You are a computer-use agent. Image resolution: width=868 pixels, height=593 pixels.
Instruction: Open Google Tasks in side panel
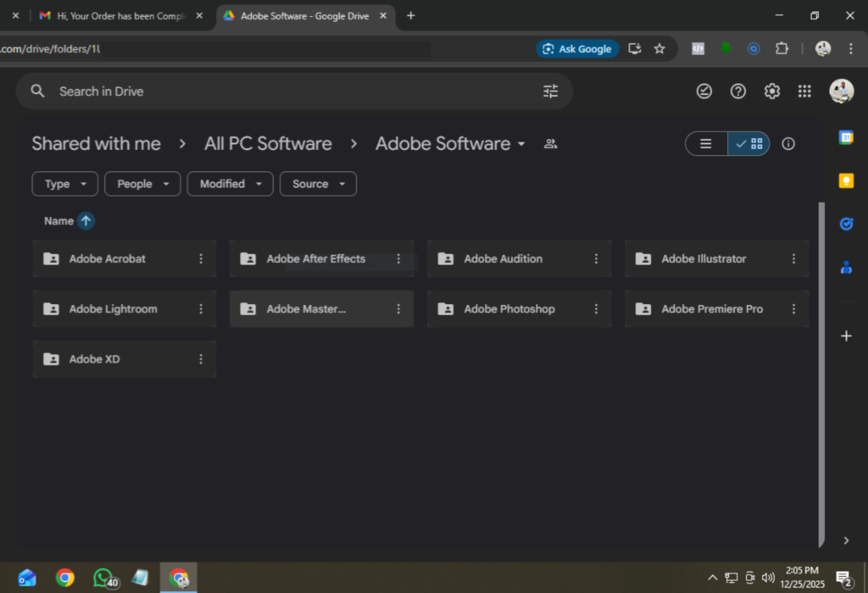click(x=845, y=224)
